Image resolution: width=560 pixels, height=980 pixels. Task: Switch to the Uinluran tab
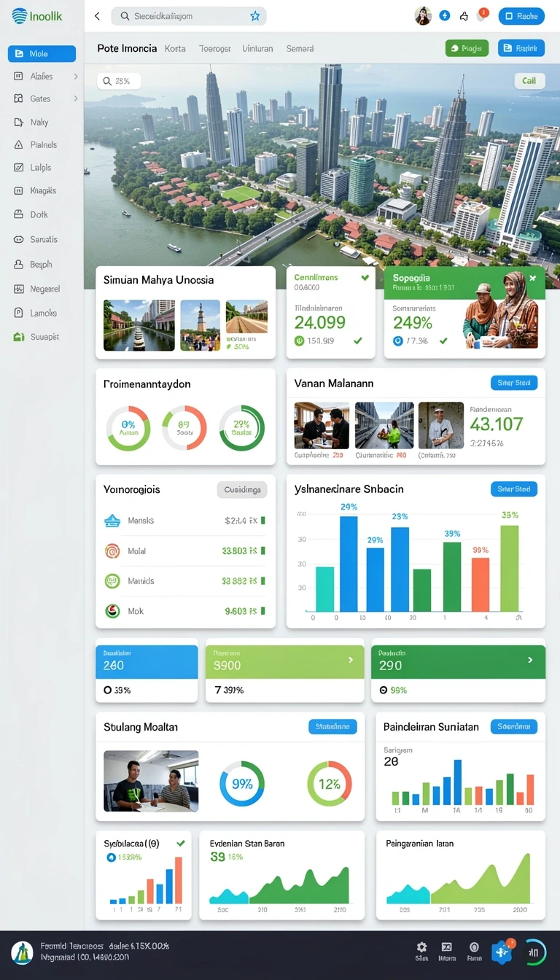(257, 48)
